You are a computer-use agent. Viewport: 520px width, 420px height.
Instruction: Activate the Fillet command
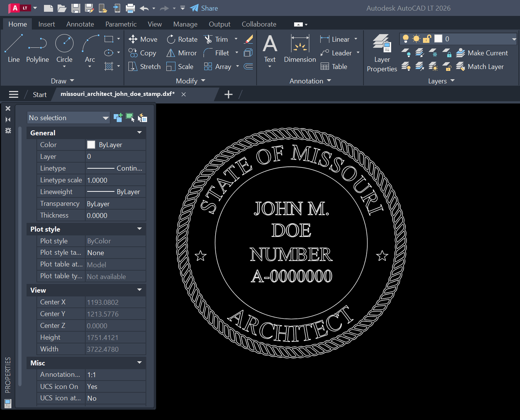tap(216, 53)
